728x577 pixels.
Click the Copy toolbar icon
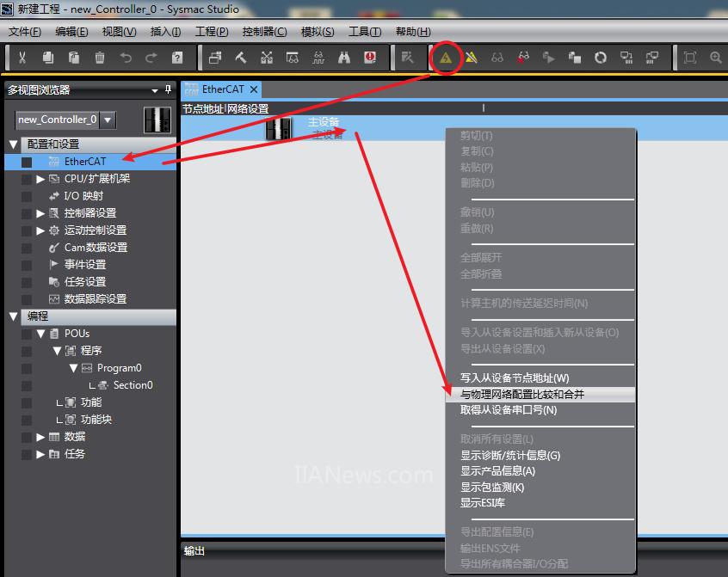tap(48, 58)
